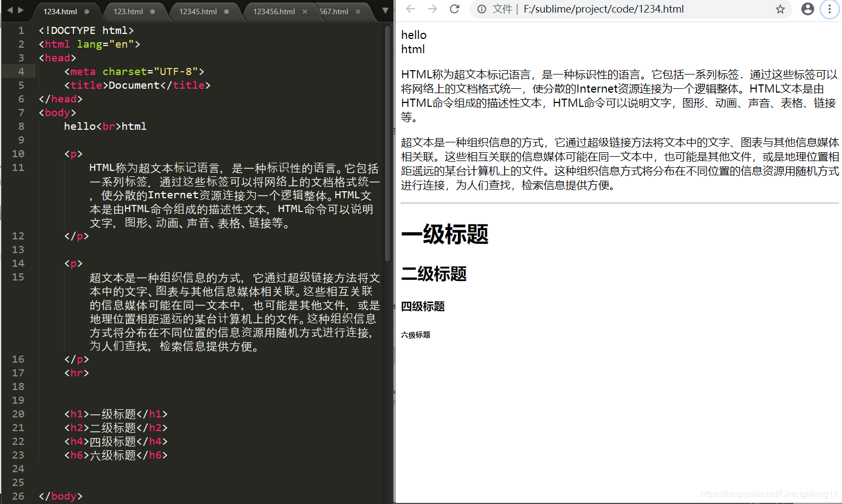The width and height of the screenshot is (842, 504).
Task: Go back in the browser
Action: [x=410, y=9]
